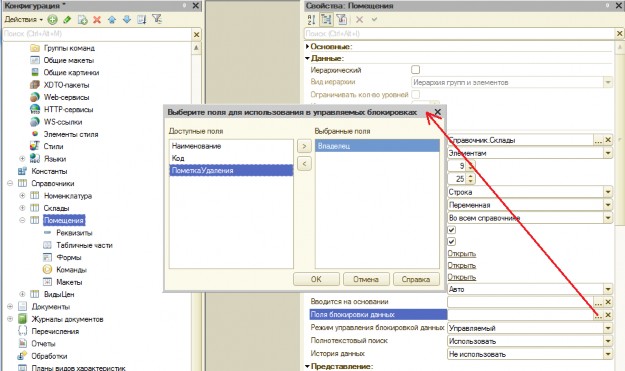This screenshot has width=625, height=371.
Task: Click ellipsis button for Справочник.Склады owner
Action: tap(598, 140)
